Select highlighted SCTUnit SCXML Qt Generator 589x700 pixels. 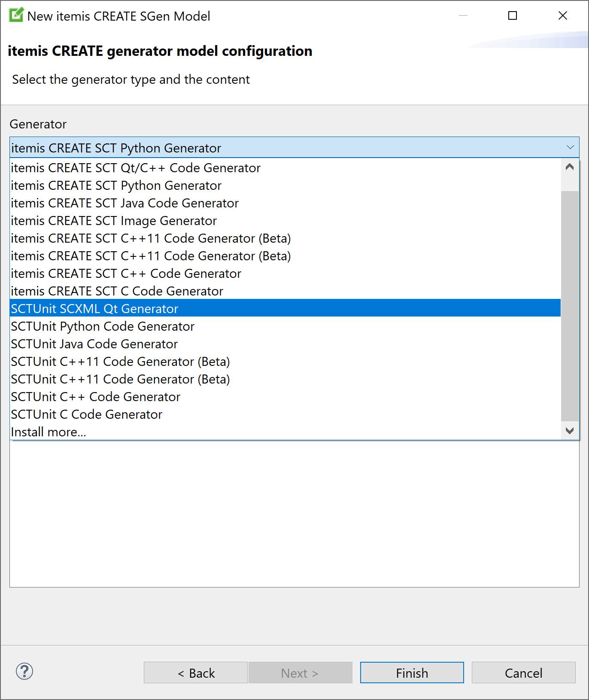[x=285, y=308]
